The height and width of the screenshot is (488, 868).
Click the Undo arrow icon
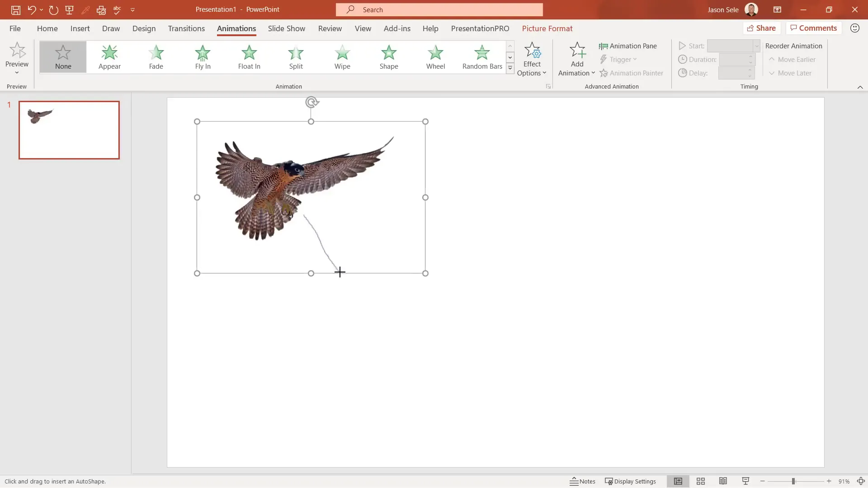tap(31, 9)
